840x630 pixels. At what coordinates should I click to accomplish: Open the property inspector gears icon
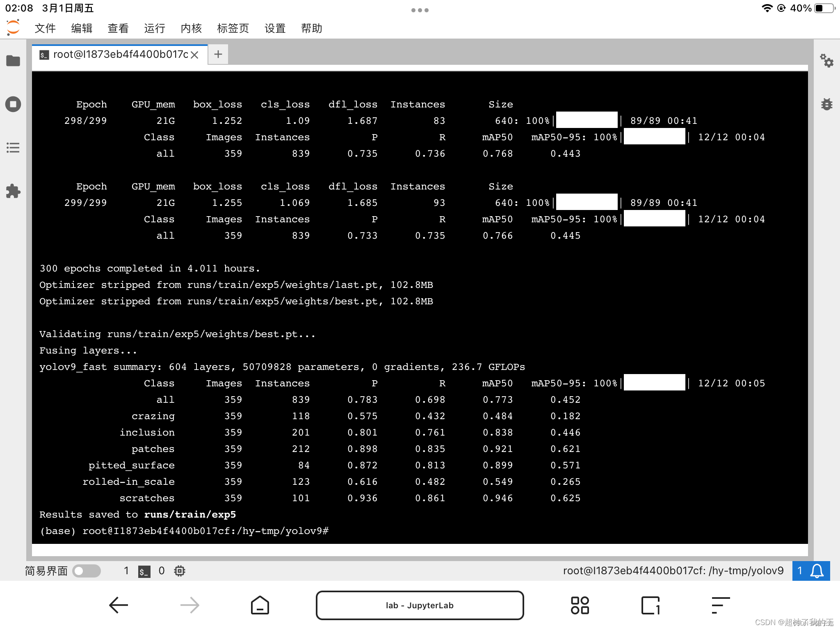[826, 62]
